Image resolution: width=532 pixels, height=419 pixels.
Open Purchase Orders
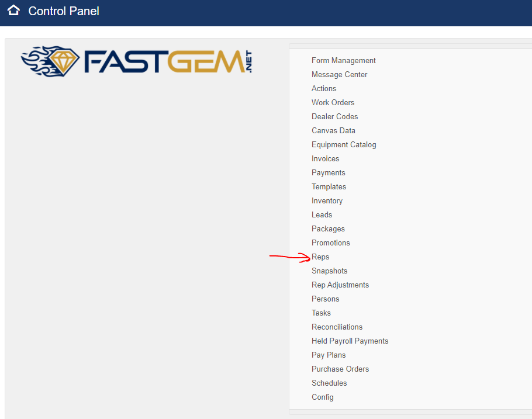pyautogui.click(x=340, y=369)
